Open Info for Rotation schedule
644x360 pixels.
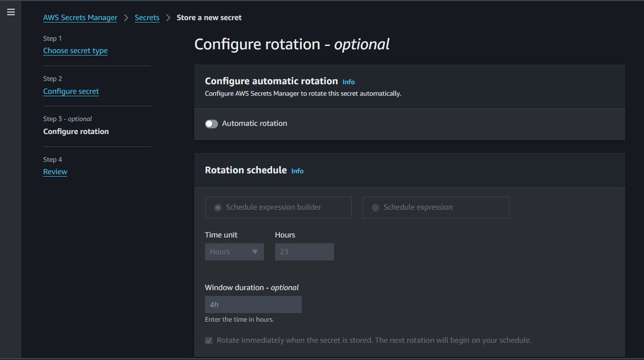click(297, 171)
